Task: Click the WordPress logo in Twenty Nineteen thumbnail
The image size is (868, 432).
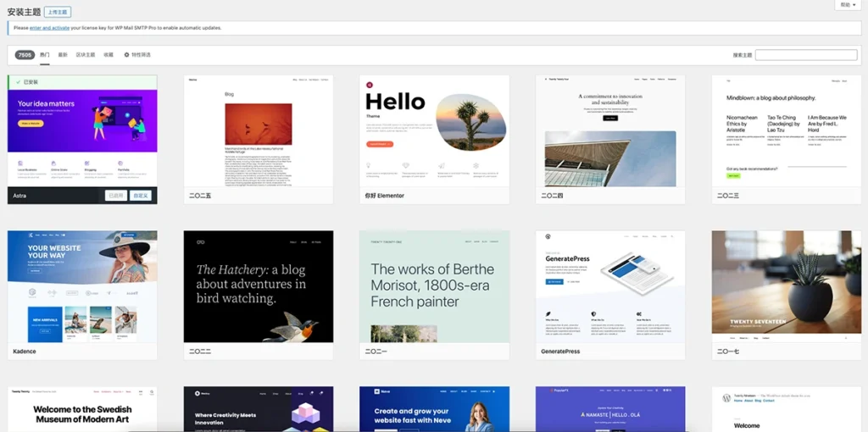Action: click(x=726, y=398)
